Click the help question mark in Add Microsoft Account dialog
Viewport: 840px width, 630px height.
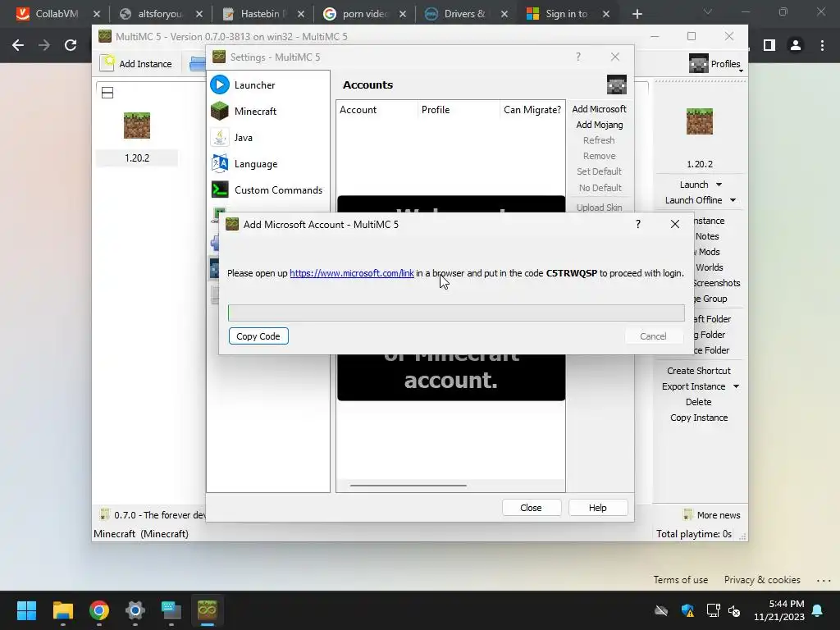(637, 224)
